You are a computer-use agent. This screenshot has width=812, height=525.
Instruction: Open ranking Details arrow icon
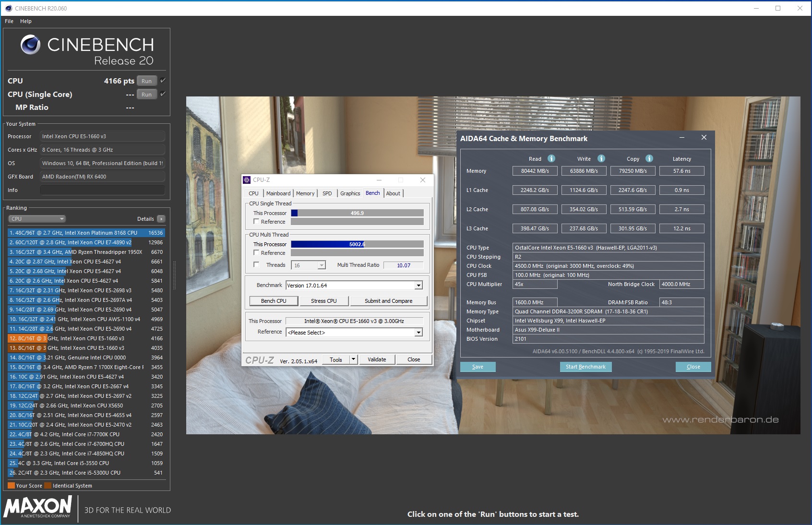click(161, 219)
